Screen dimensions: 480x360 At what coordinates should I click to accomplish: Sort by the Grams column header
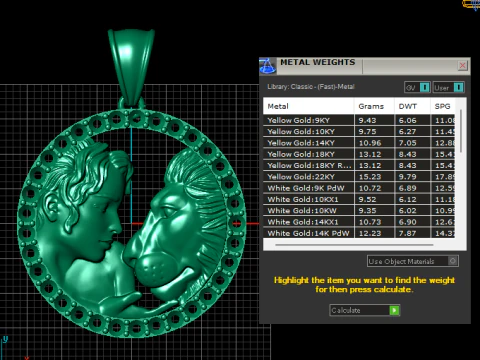click(374, 106)
